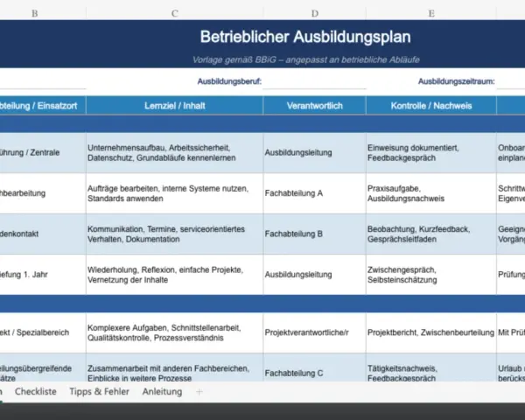Click the 'Fachabteilung A' cell
This screenshot has width=525, height=420.
click(x=314, y=193)
